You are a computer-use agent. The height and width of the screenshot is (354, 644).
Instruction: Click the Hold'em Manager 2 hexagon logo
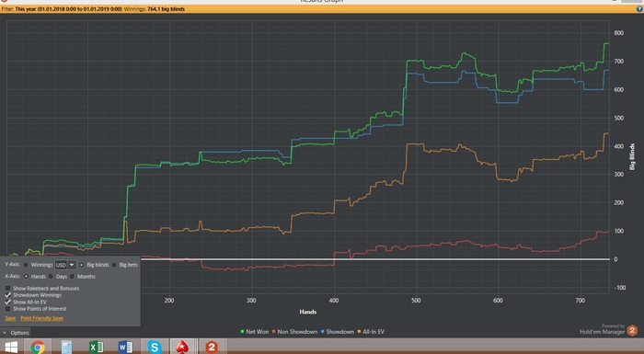[x=632, y=330]
